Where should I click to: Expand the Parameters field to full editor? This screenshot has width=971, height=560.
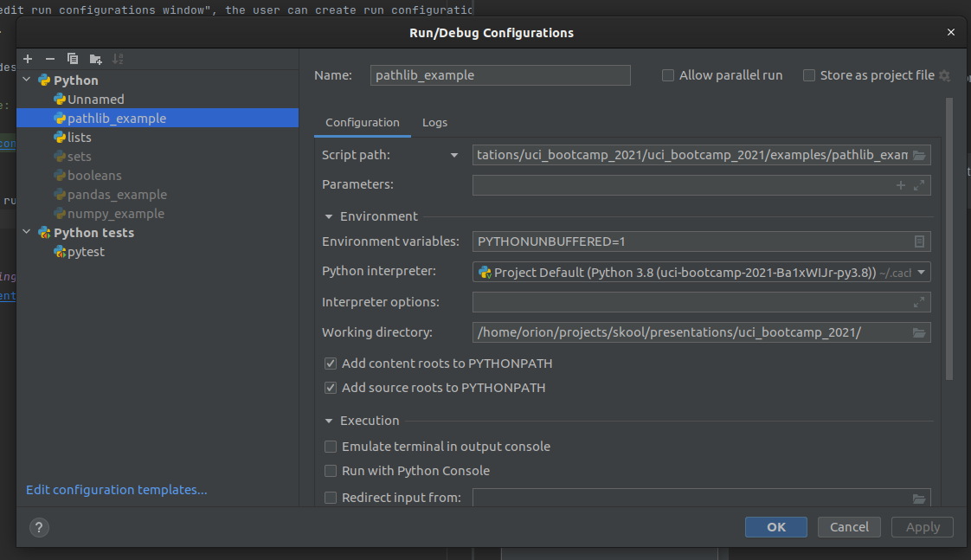tap(919, 185)
